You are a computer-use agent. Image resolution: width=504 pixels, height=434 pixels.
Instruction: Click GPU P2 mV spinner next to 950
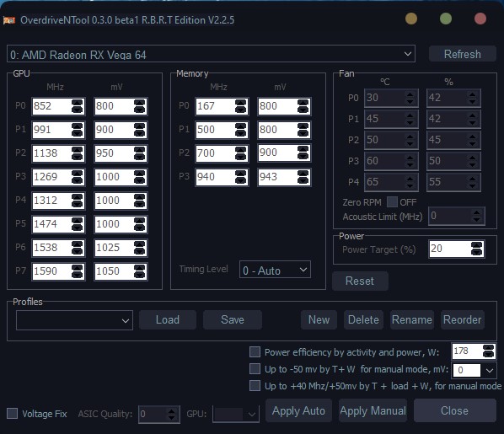click(x=140, y=153)
